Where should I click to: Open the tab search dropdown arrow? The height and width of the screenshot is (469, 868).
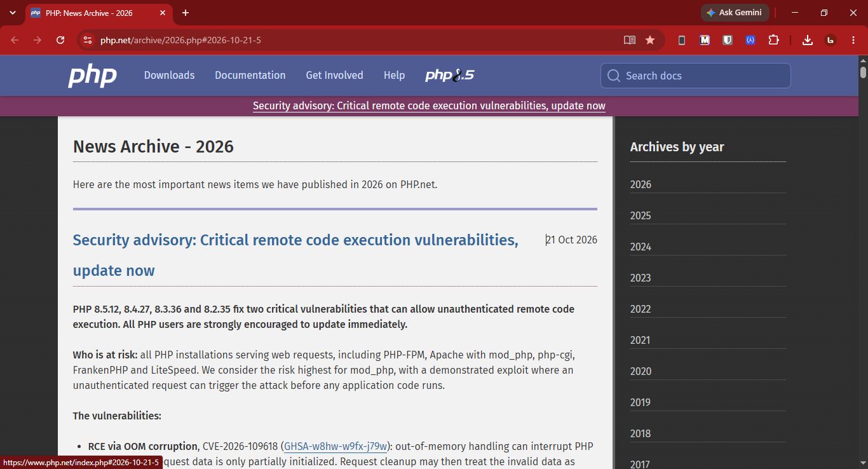[13, 13]
